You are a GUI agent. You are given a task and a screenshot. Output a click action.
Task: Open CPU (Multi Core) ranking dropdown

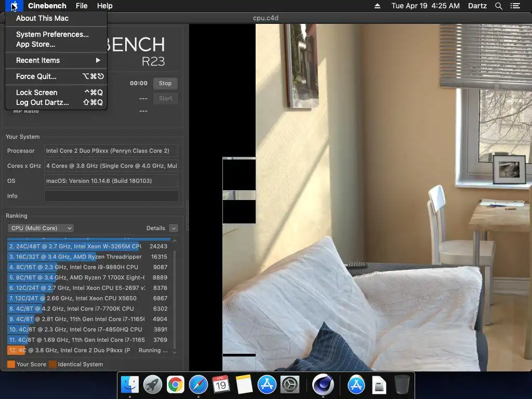[x=41, y=228]
